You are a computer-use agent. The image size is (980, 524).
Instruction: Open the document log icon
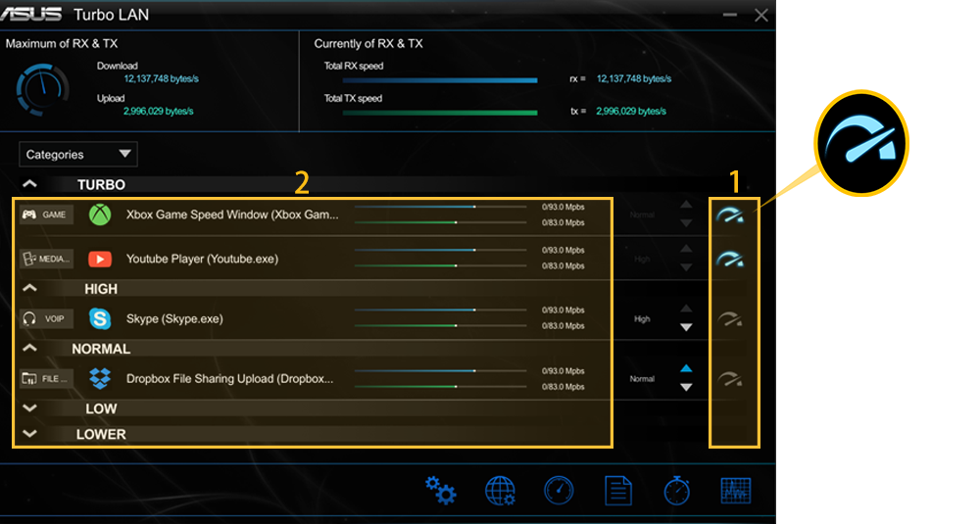(x=618, y=490)
